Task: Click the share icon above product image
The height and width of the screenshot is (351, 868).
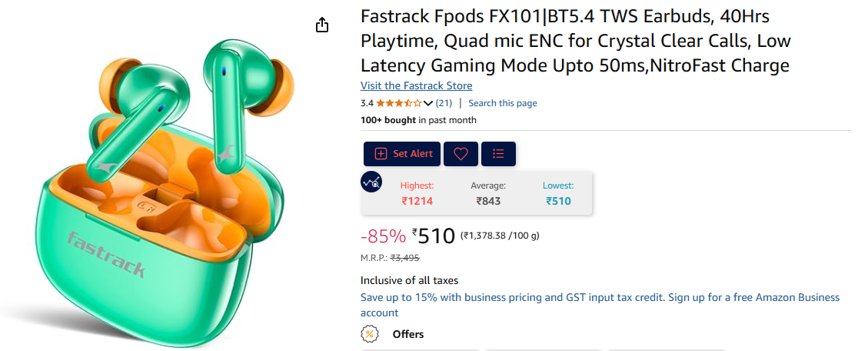Action: [322, 25]
